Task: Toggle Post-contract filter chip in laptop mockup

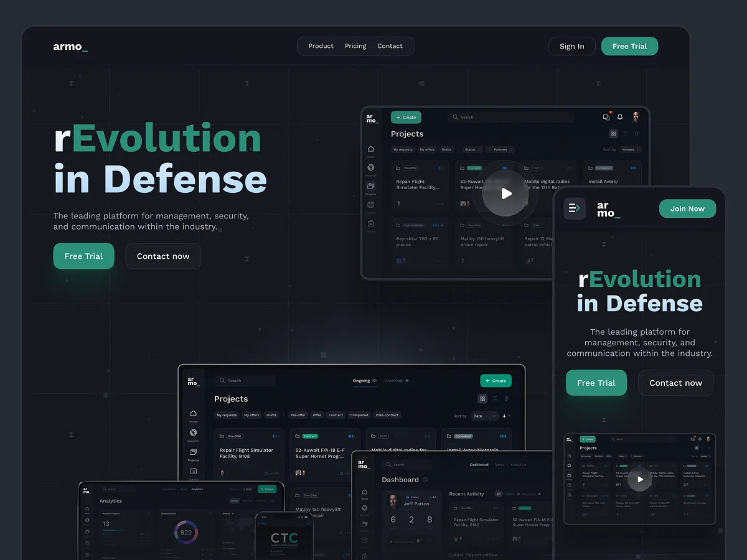Action: coord(387,415)
